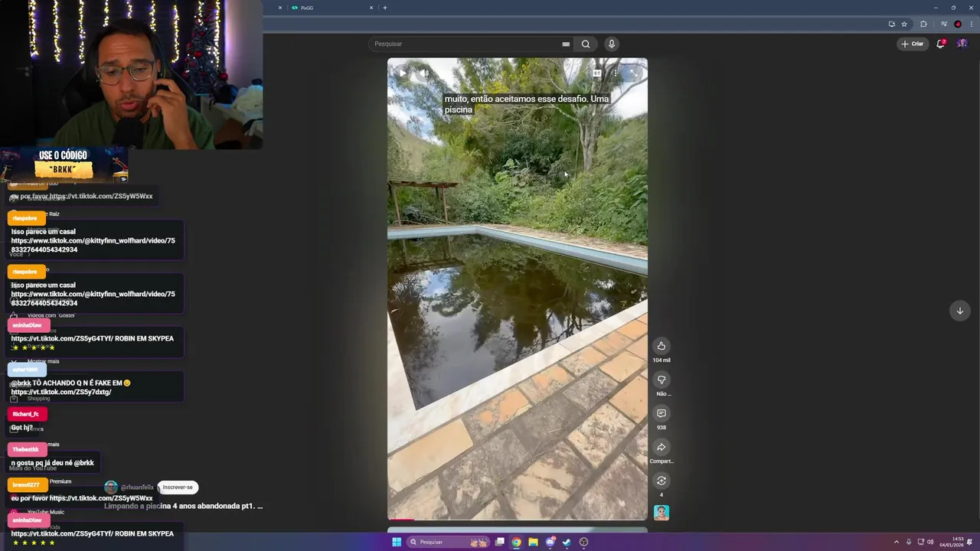980x551 pixels.
Task: Open the Windows Start menu
Action: 397,542
